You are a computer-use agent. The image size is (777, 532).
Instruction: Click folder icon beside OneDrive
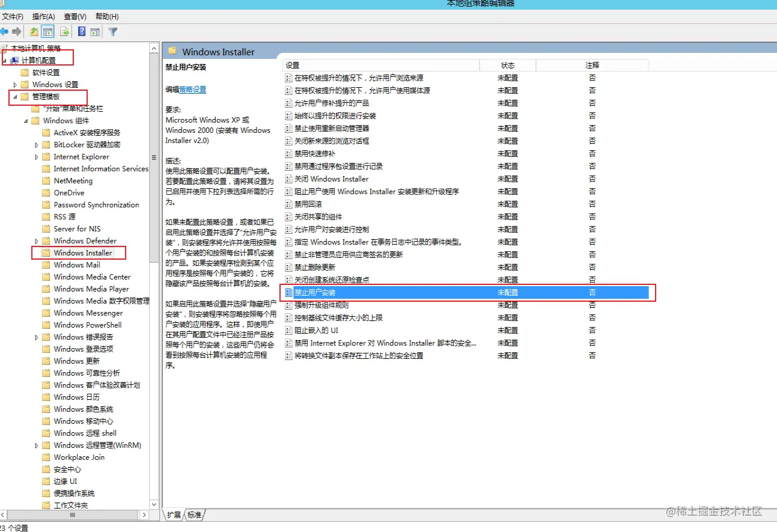click(x=46, y=192)
